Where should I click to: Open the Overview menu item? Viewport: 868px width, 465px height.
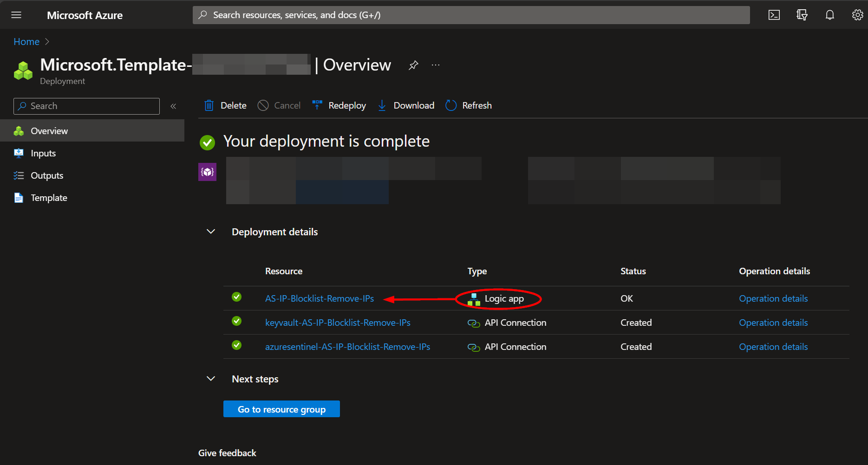[x=92, y=131]
